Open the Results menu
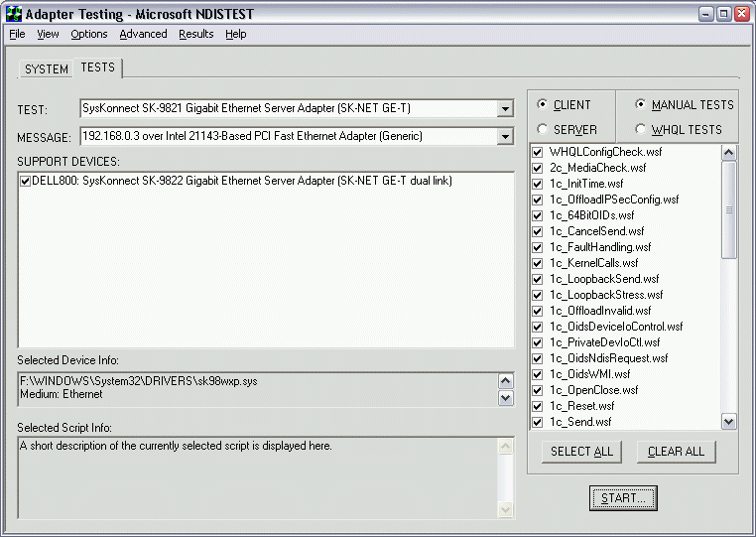Screen dimensions: 756x537 pyautogui.click(x=195, y=35)
